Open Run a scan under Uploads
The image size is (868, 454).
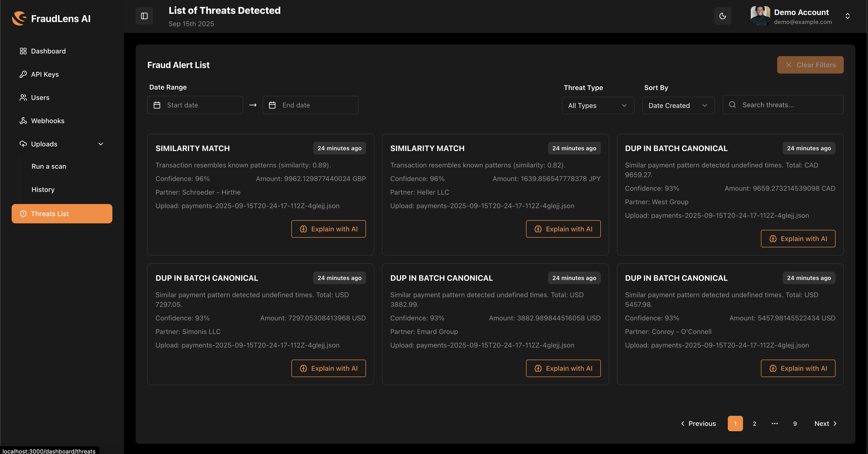click(x=48, y=166)
